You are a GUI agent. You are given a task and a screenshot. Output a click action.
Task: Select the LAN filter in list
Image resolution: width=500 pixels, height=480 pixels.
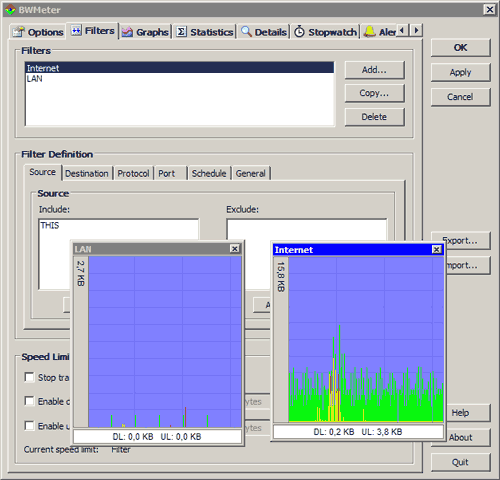click(179, 79)
